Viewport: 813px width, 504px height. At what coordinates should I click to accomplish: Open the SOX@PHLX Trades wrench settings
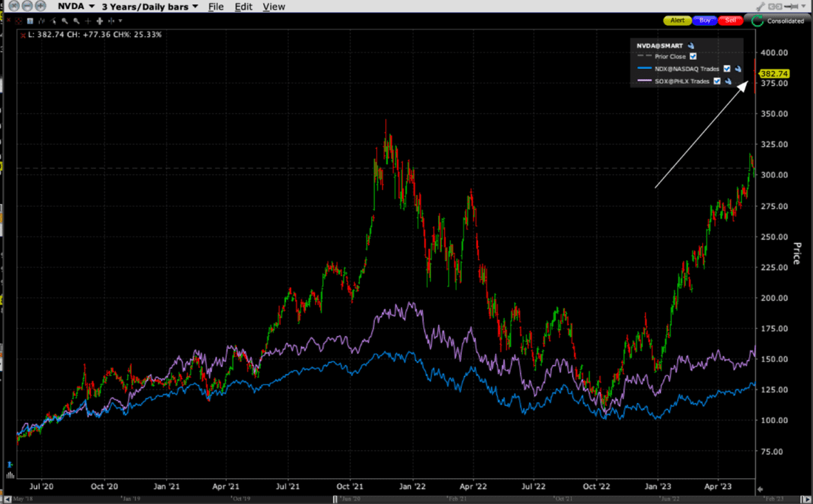pyautogui.click(x=728, y=81)
